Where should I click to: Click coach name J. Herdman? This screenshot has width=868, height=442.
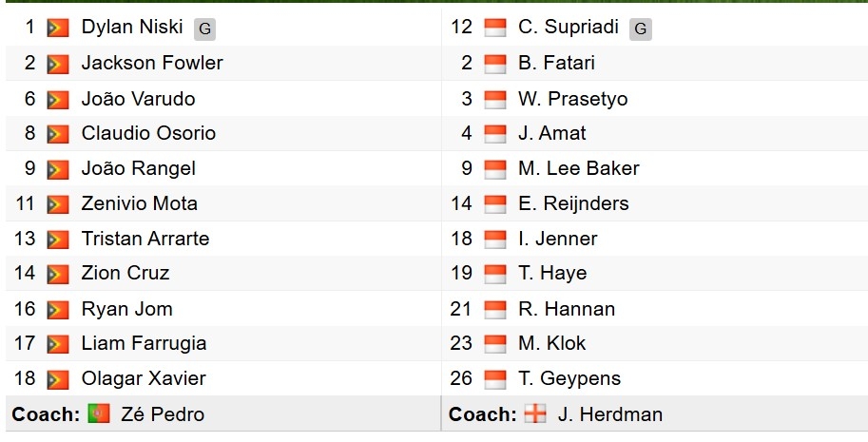(610, 414)
